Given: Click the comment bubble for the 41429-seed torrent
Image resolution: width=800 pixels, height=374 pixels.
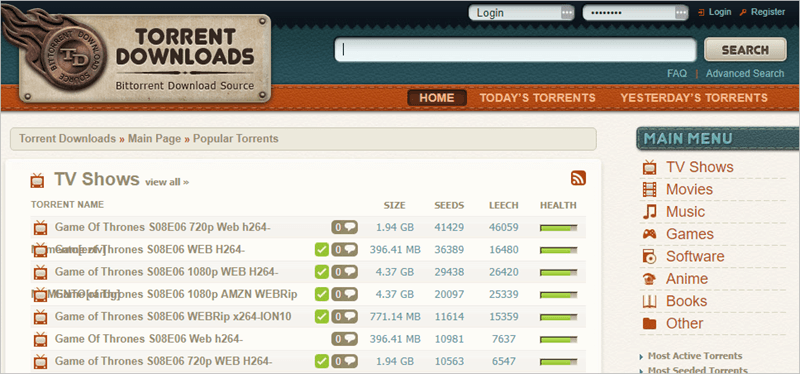Looking at the screenshot, I should click(344, 228).
